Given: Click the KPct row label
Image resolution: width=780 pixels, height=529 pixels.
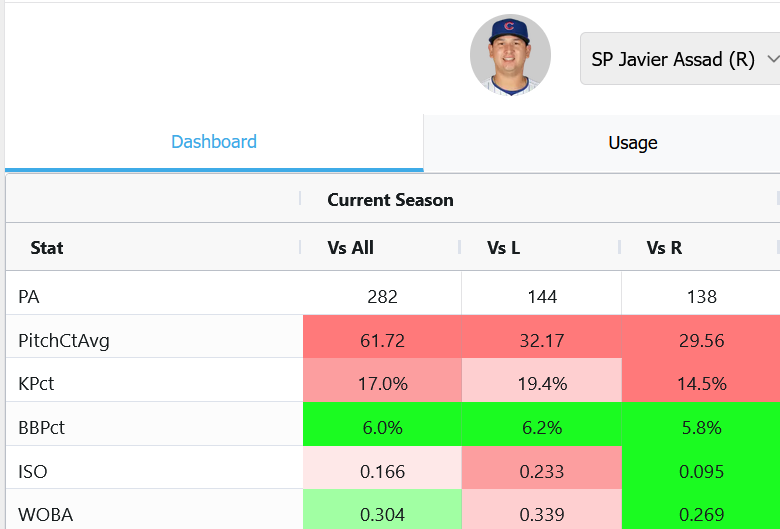Looking at the screenshot, I should pyautogui.click(x=36, y=384).
